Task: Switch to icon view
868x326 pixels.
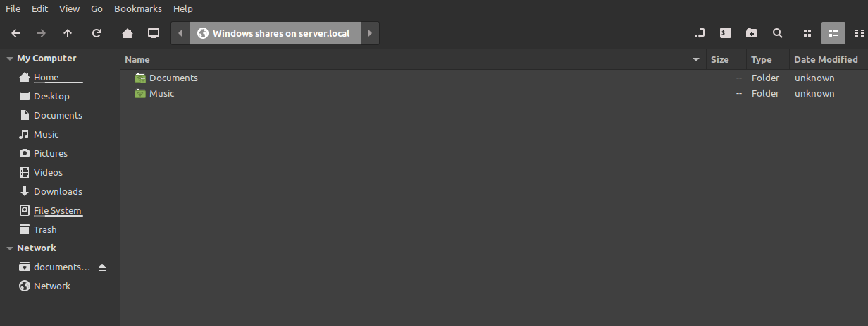Action: click(807, 33)
